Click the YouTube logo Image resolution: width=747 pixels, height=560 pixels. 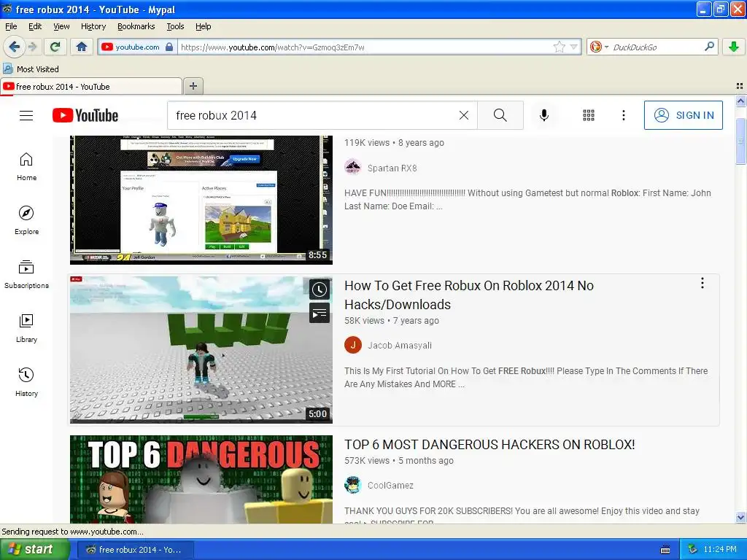coord(85,115)
